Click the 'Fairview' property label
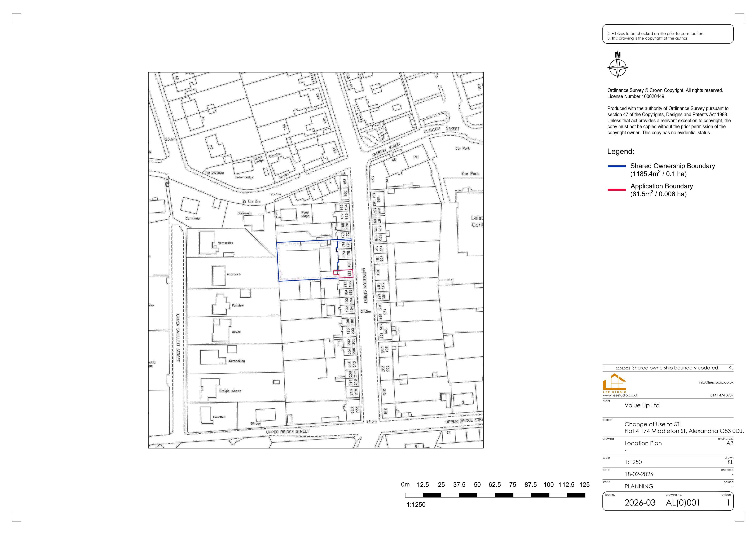Image resolution: width=756 pixels, height=535 pixels. point(238,306)
